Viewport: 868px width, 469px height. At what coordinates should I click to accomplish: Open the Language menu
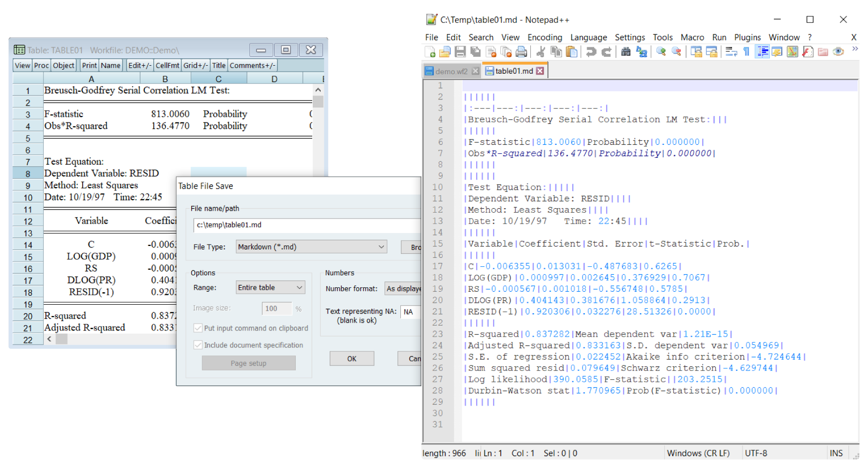[589, 37]
